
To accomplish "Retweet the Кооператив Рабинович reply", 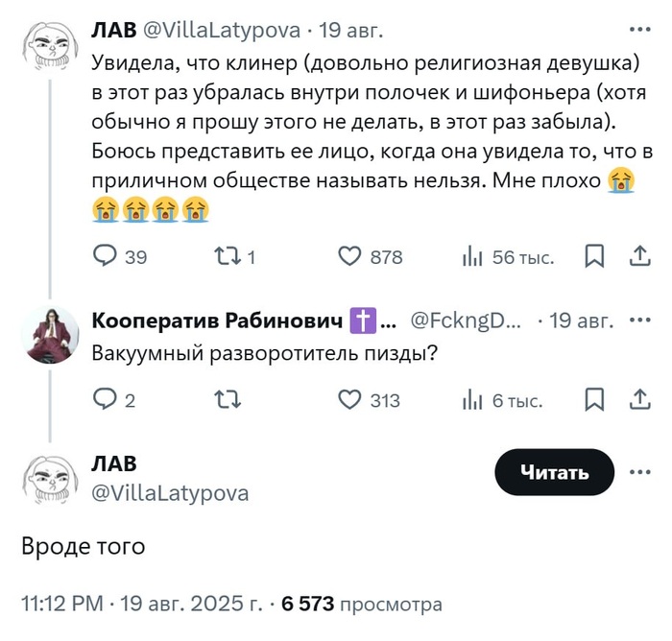I will (228, 400).
